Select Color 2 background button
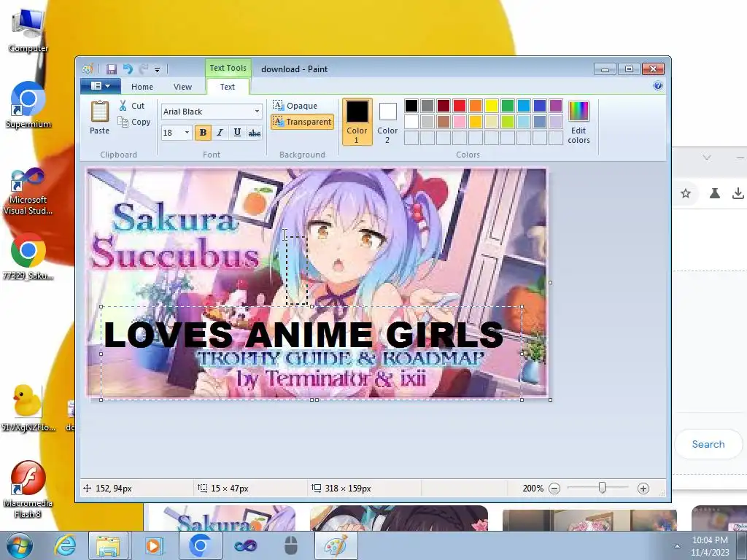Viewport: 747px width, 560px height. tap(387, 122)
